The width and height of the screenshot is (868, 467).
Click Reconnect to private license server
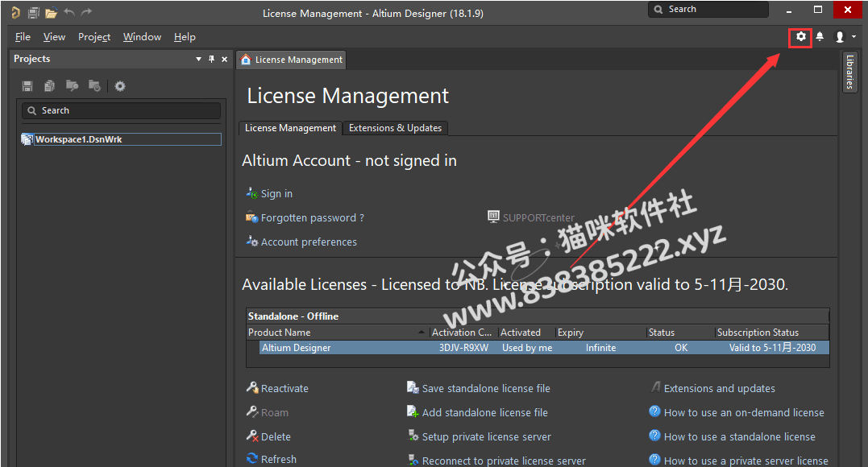click(504, 461)
